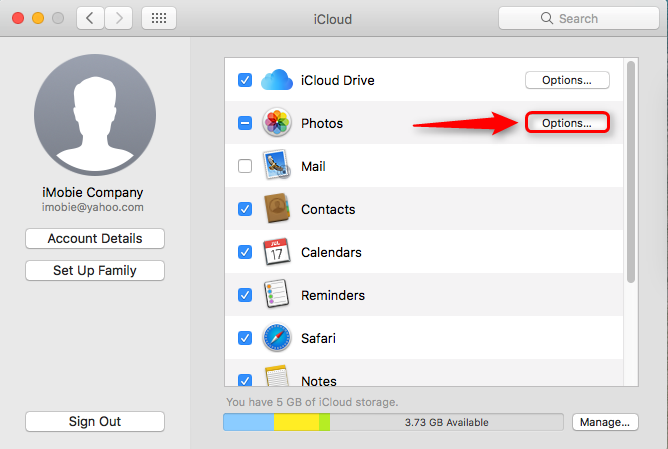Screen dimensions: 668x449
Task: Uncheck the Safari checkbox
Action: pos(245,338)
